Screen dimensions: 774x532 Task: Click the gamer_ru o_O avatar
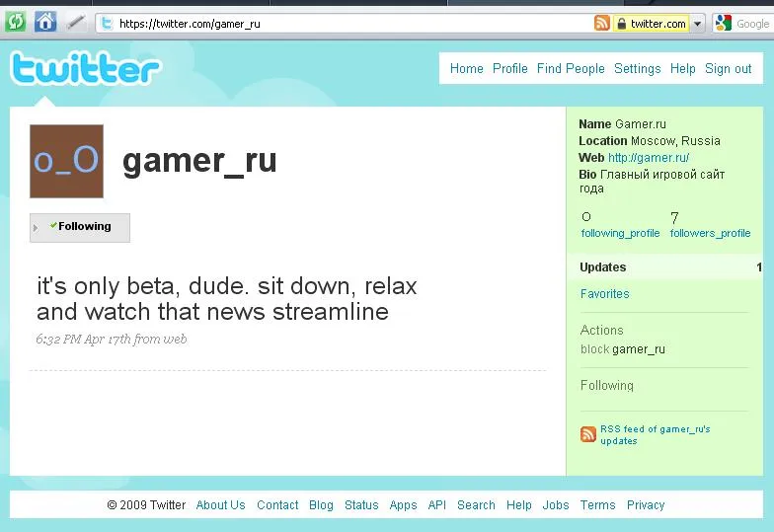[67, 161]
